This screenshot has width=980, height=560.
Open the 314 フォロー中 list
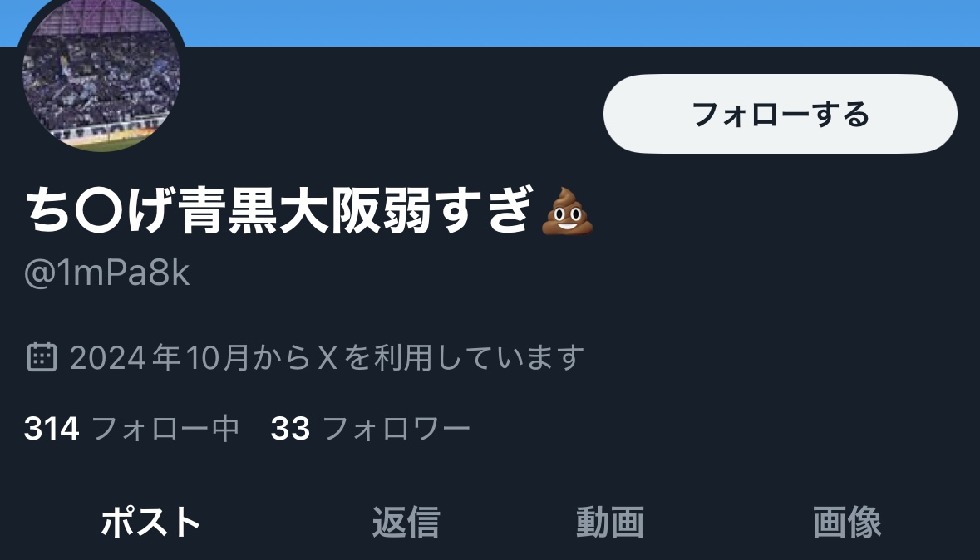(x=132, y=429)
